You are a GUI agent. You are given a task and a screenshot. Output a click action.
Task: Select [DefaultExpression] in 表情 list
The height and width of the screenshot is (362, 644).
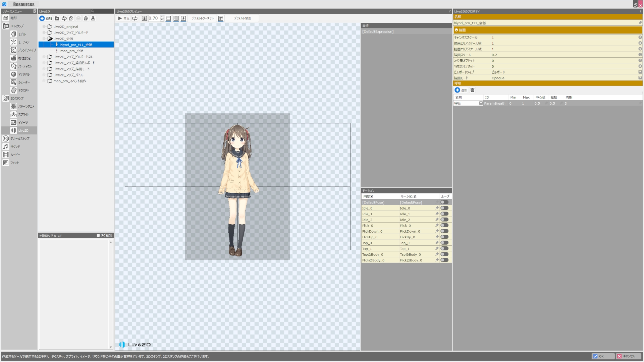click(x=378, y=32)
